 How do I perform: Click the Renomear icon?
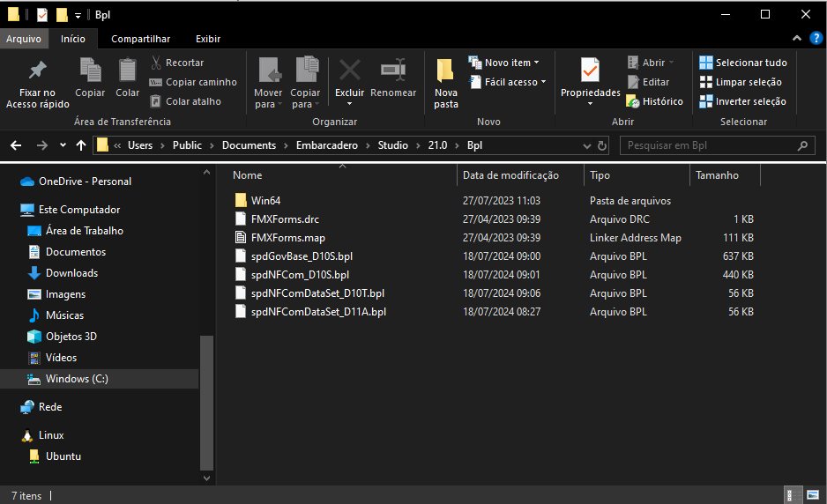click(393, 70)
